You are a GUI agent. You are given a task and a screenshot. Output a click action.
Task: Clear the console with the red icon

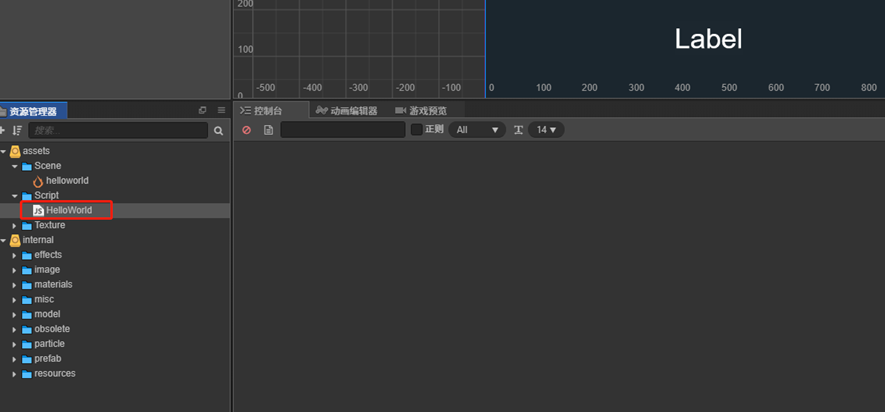[246, 130]
